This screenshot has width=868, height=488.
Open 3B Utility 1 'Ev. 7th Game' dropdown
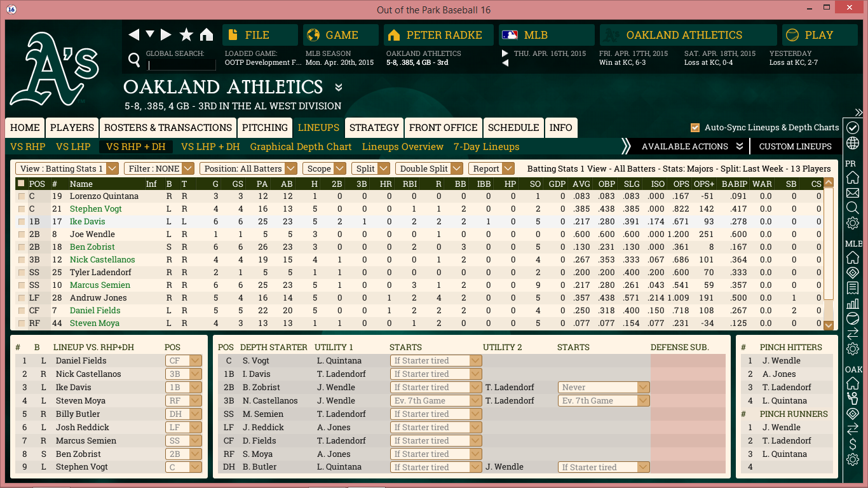tap(436, 401)
